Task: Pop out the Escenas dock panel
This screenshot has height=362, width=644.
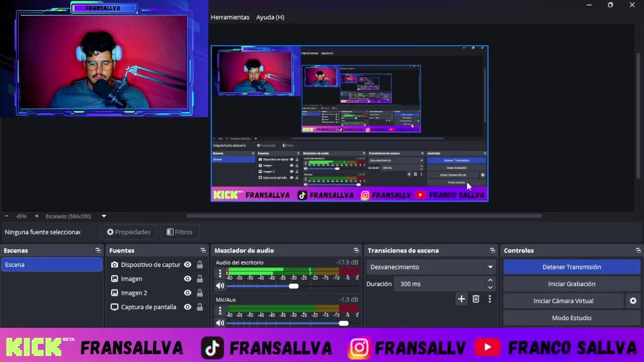Action: point(98,250)
